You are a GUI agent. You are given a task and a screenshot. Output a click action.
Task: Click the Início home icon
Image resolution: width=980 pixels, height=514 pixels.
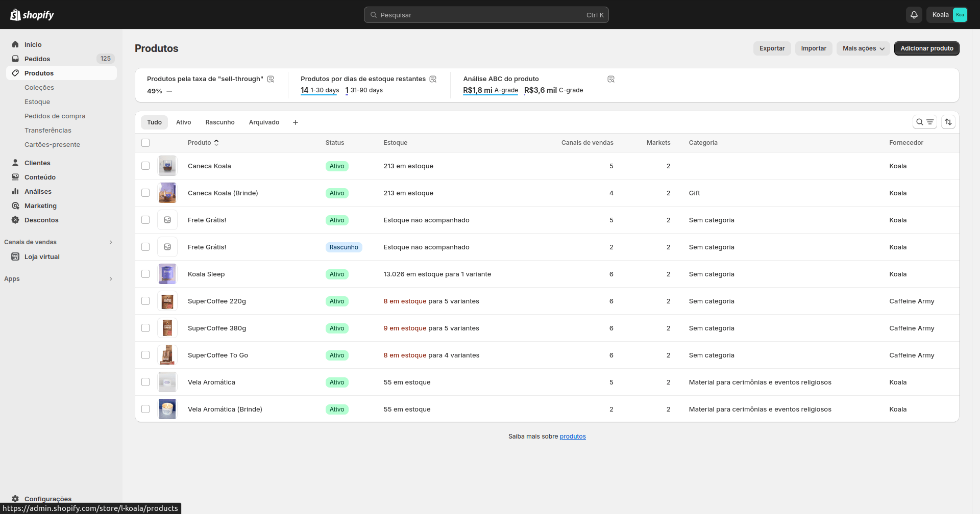tap(15, 44)
